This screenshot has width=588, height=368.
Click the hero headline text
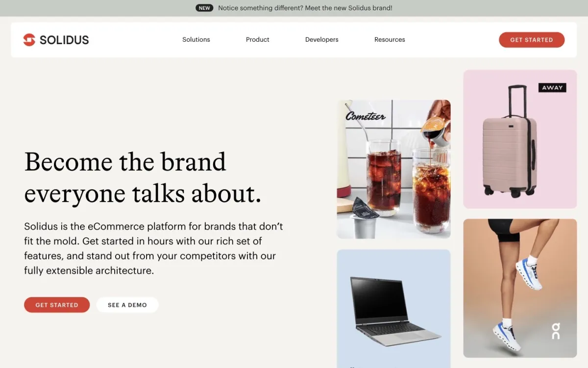click(x=143, y=178)
